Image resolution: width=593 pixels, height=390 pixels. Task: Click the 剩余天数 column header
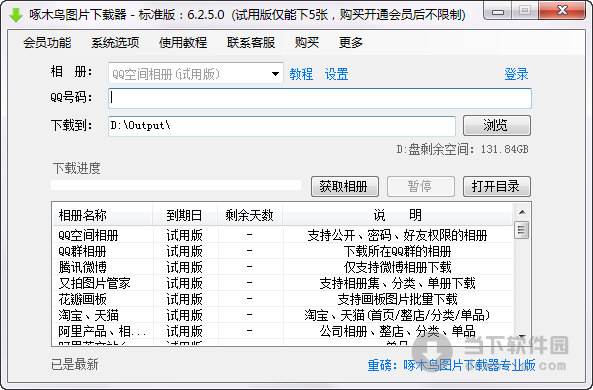250,215
